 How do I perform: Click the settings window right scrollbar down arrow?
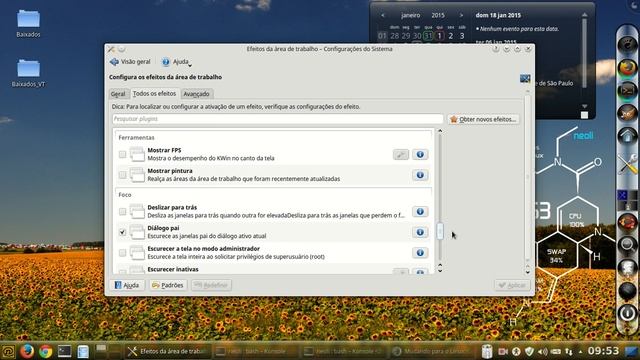click(x=527, y=271)
